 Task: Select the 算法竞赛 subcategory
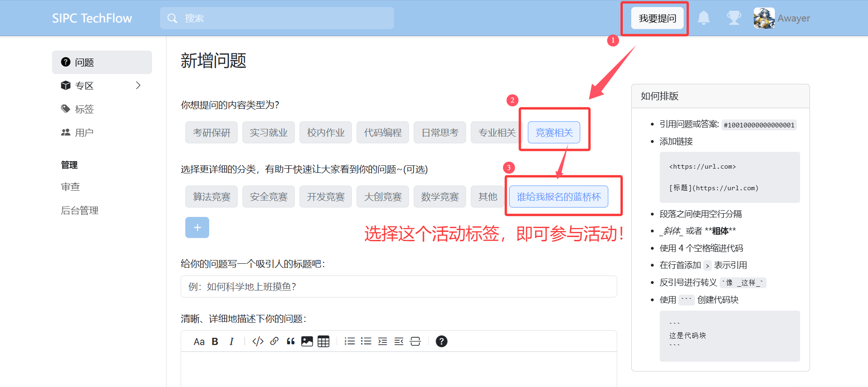[x=212, y=197]
